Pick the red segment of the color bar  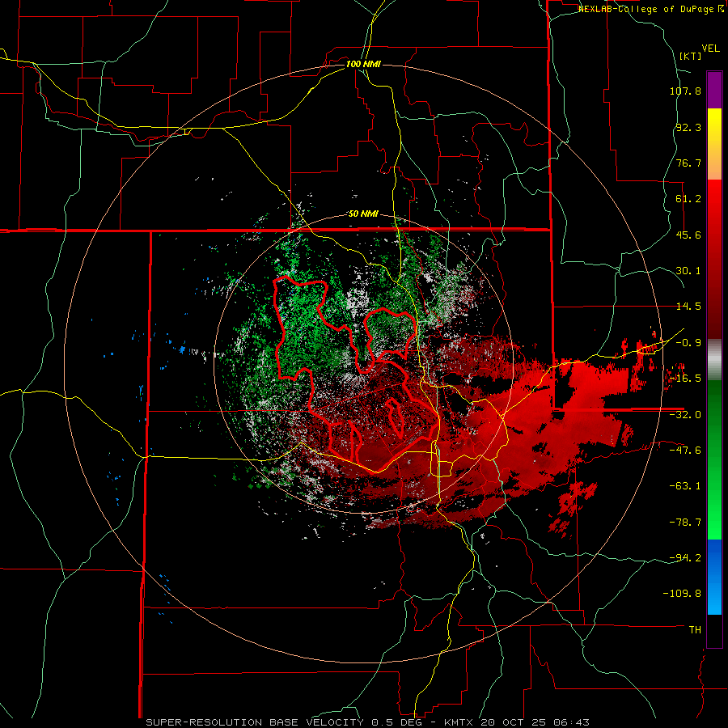point(714,259)
